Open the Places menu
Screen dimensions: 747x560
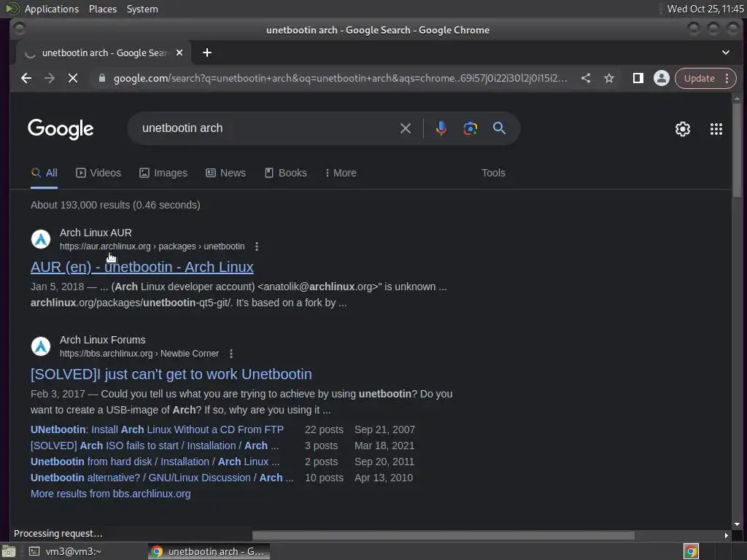point(102,9)
